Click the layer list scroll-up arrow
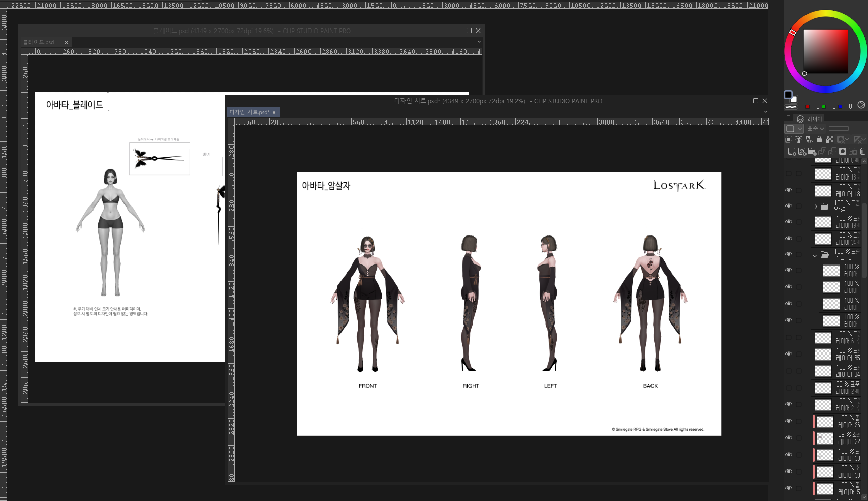 (x=864, y=161)
